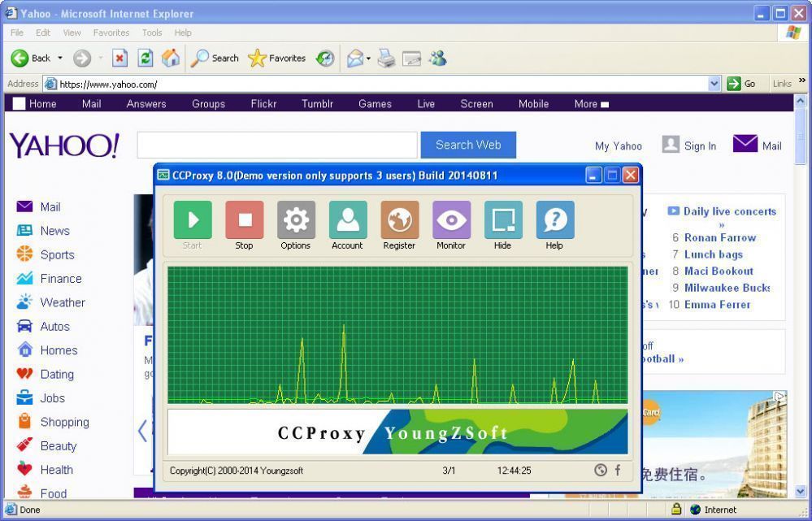Open the Help menu in Internet Explorer

[183, 33]
